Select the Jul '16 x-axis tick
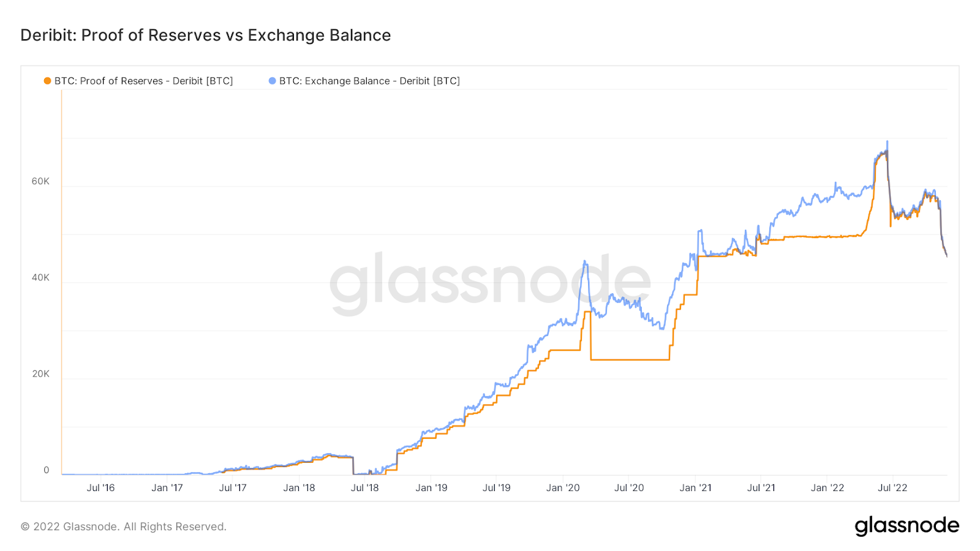 (x=100, y=488)
